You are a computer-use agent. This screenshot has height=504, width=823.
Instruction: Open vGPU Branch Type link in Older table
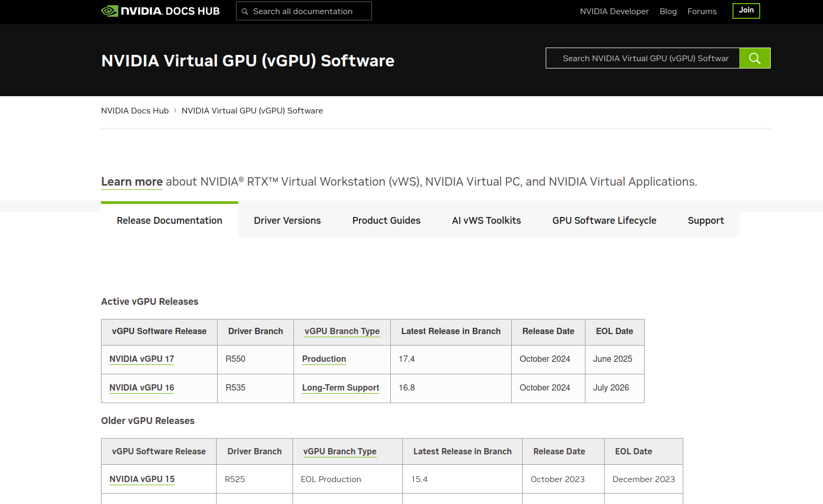[x=340, y=452]
